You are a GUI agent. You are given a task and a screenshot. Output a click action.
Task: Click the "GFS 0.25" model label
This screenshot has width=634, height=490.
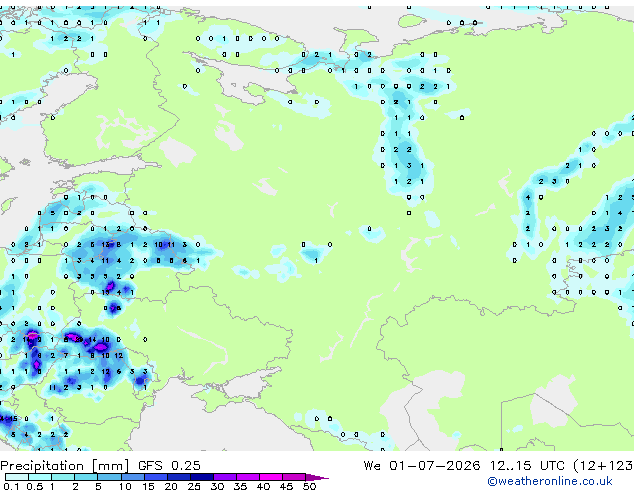coord(169,466)
